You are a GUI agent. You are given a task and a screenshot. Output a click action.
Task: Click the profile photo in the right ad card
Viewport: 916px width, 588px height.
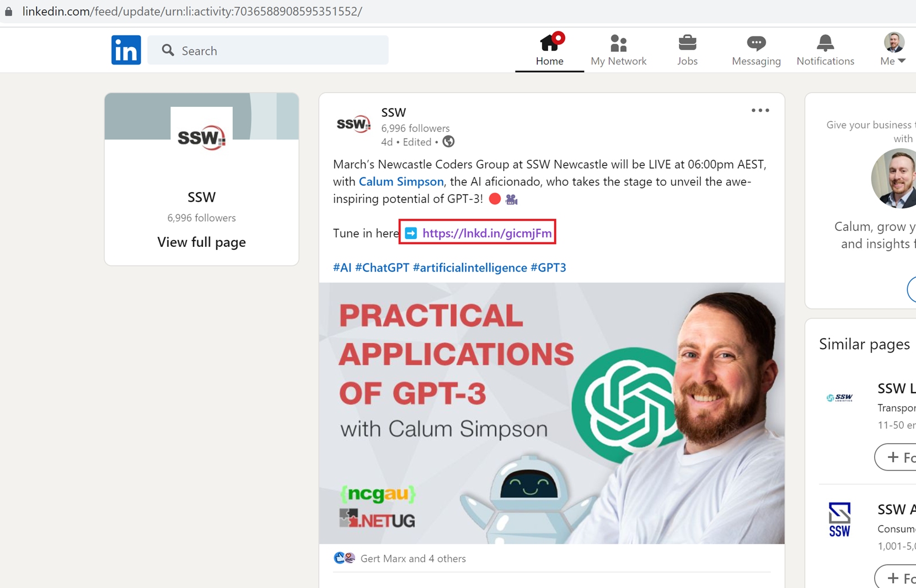894,177
